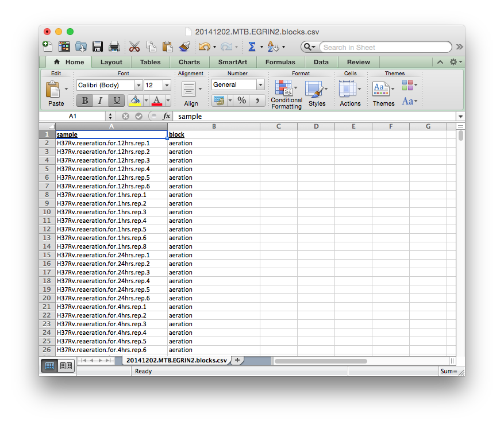Toggle Bold formatting

[x=84, y=101]
